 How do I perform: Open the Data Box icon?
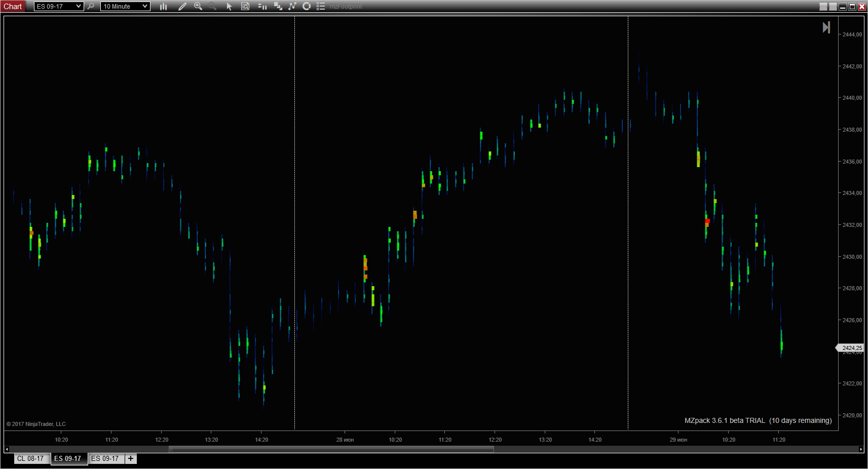245,7
